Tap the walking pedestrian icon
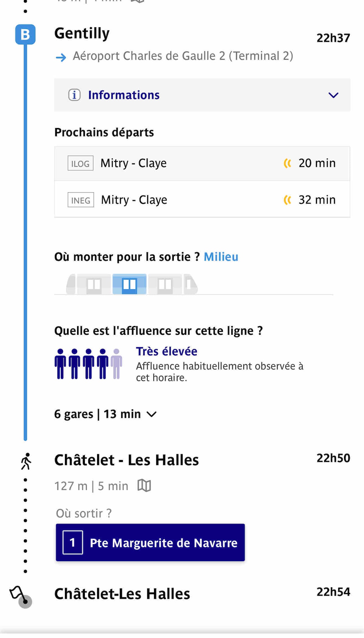Screen dimensions: 364x638 click(26, 461)
